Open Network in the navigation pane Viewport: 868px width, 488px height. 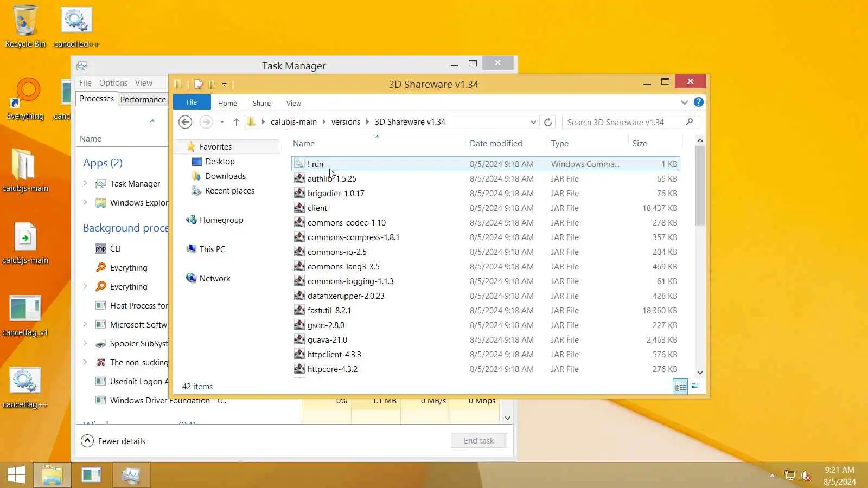click(x=215, y=279)
